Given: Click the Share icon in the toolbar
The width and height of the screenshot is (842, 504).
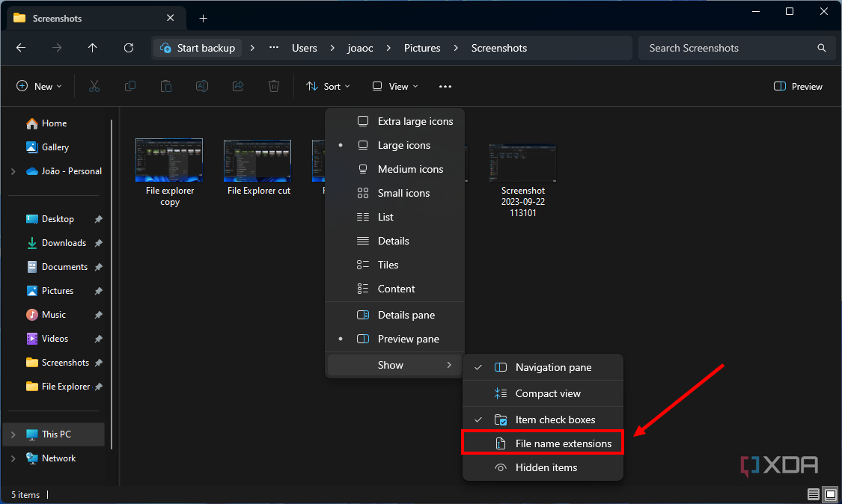Looking at the screenshot, I should point(237,86).
